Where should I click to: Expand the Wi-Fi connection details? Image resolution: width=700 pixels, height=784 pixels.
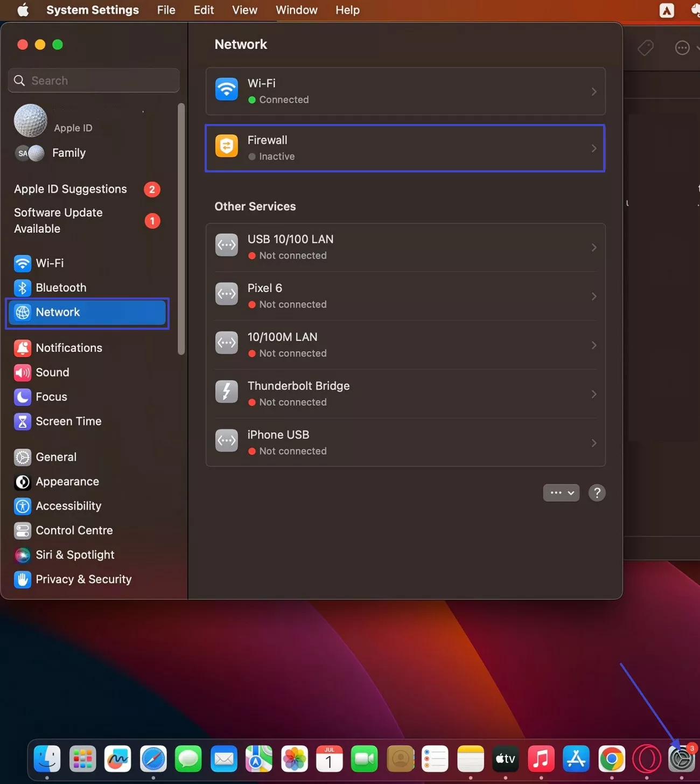click(x=594, y=92)
